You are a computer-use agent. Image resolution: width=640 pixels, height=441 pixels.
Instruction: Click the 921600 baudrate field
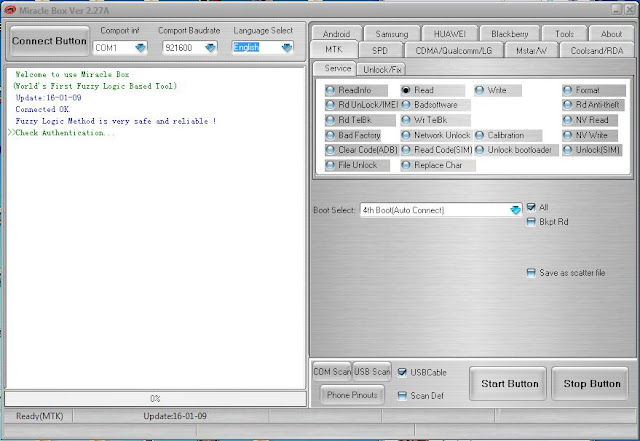coord(183,48)
